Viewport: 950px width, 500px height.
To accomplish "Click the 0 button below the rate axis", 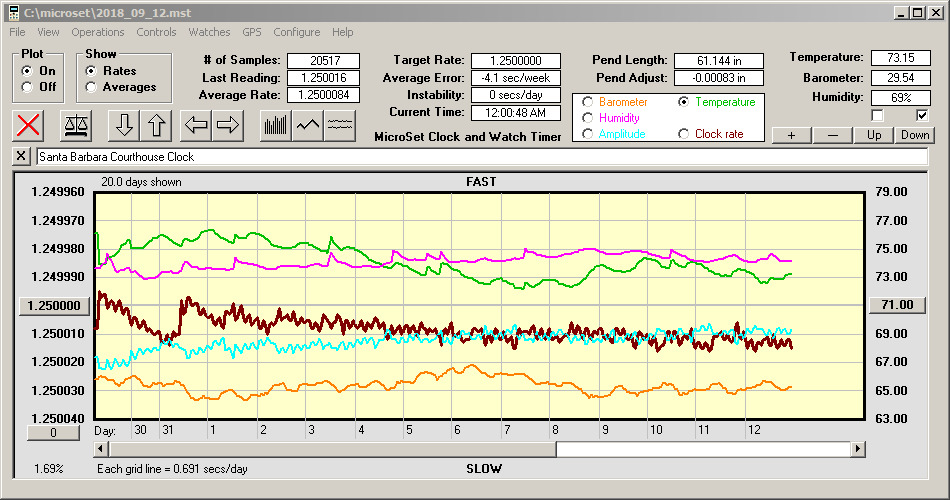I will 53,433.
